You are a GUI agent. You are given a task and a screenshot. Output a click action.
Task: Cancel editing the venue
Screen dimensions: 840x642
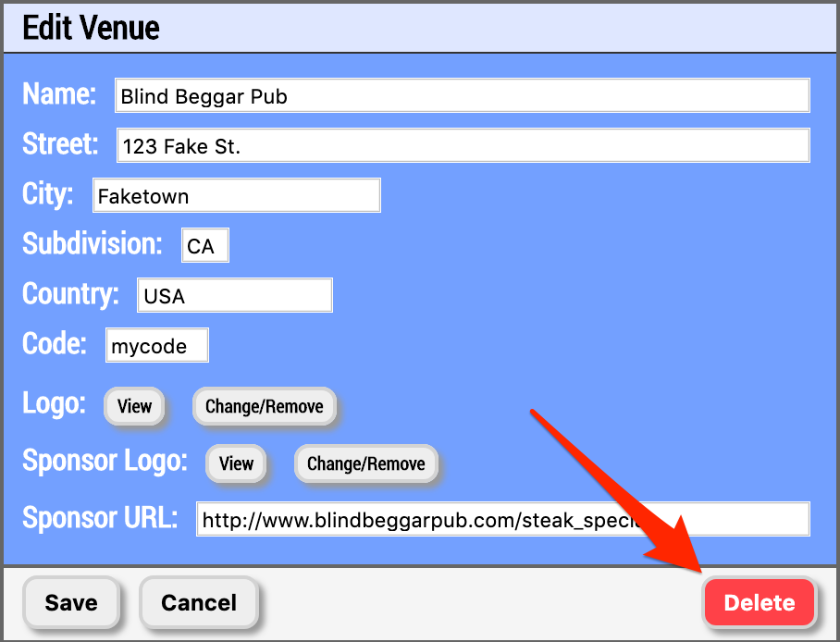click(199, 603)
